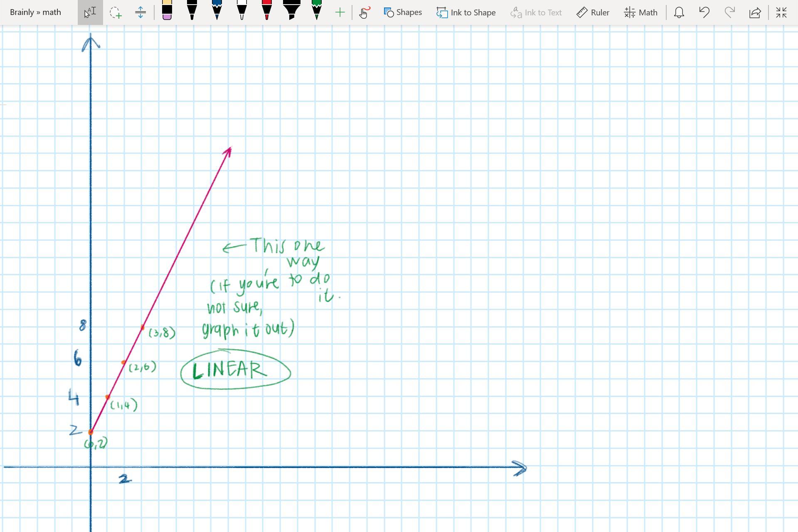The image size is (798, 532).
Task: Toggle the Ruler
Action: click(x=593, y=12)
